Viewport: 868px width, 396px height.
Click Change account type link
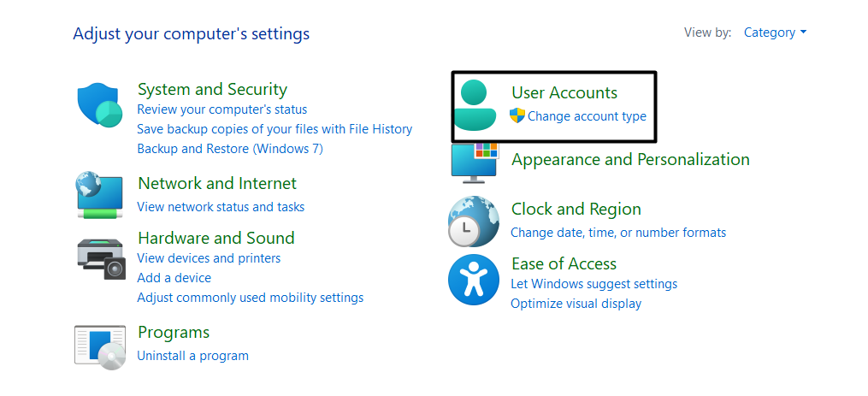[587, 116]
